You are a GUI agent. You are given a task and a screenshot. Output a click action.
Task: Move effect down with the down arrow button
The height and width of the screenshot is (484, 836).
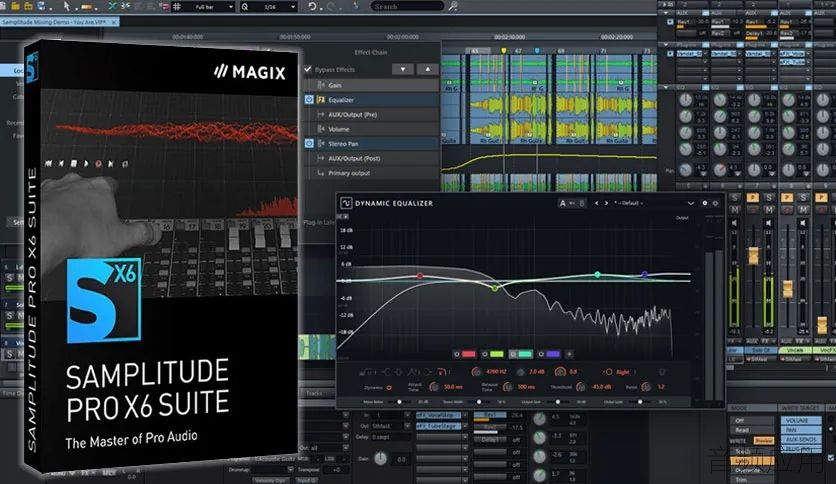[x=403, y=69]
